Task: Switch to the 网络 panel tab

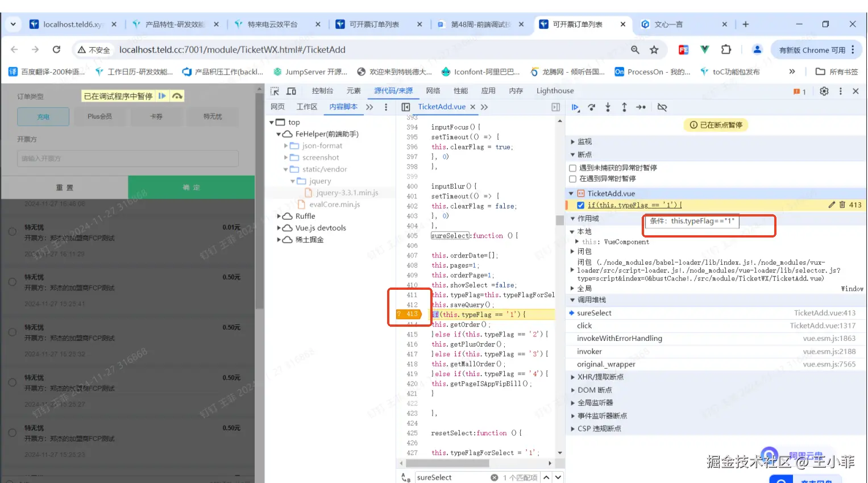Action: [433, 91]
